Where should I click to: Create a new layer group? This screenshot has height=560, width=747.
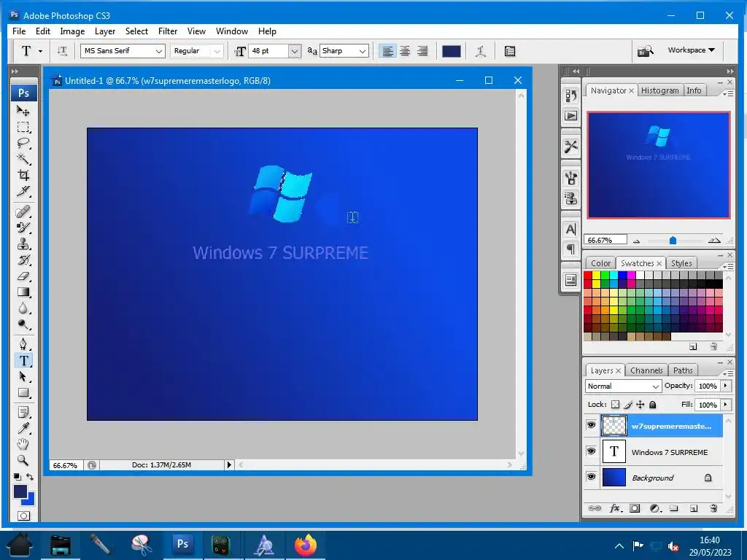[673, 508]
